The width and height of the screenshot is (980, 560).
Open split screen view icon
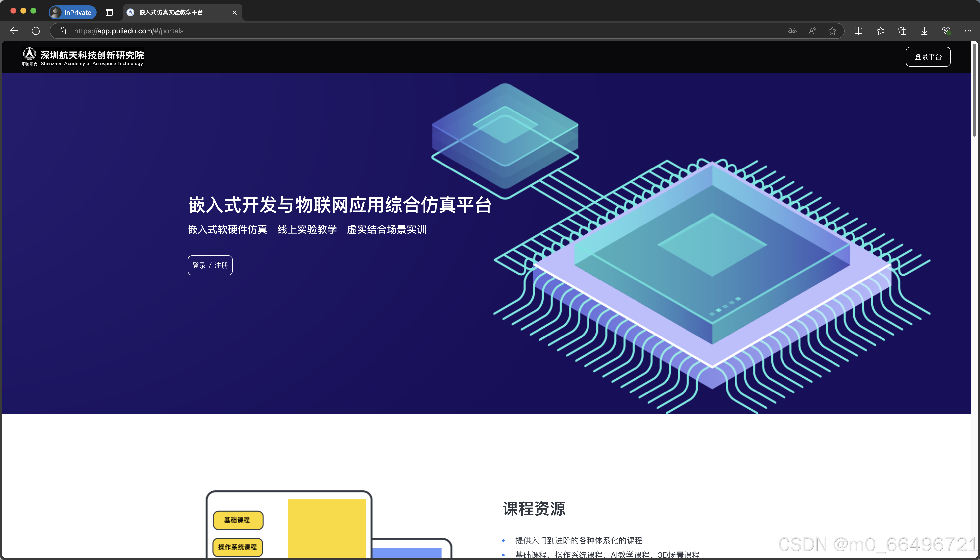[x=858, y=31]
